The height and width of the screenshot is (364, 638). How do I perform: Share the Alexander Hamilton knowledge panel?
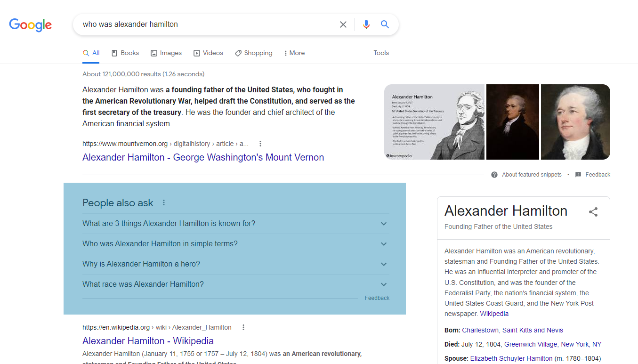click(x=593, y=212)
